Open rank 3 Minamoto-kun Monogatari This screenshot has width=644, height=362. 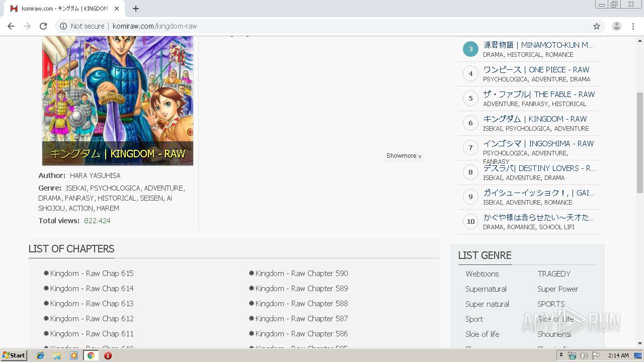tap(538, 45)
